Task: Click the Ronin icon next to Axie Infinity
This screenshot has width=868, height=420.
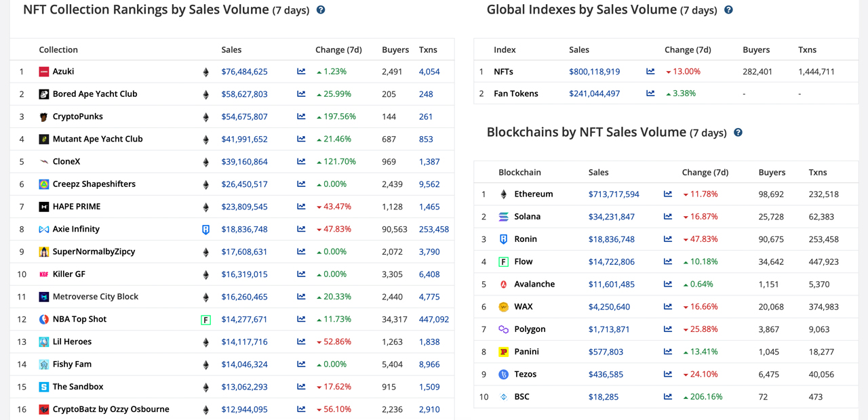Action: coord(205,229)
